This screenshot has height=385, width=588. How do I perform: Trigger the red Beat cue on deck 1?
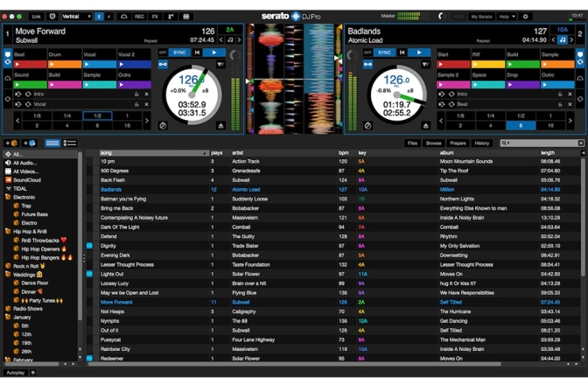[x=30, y=64]
